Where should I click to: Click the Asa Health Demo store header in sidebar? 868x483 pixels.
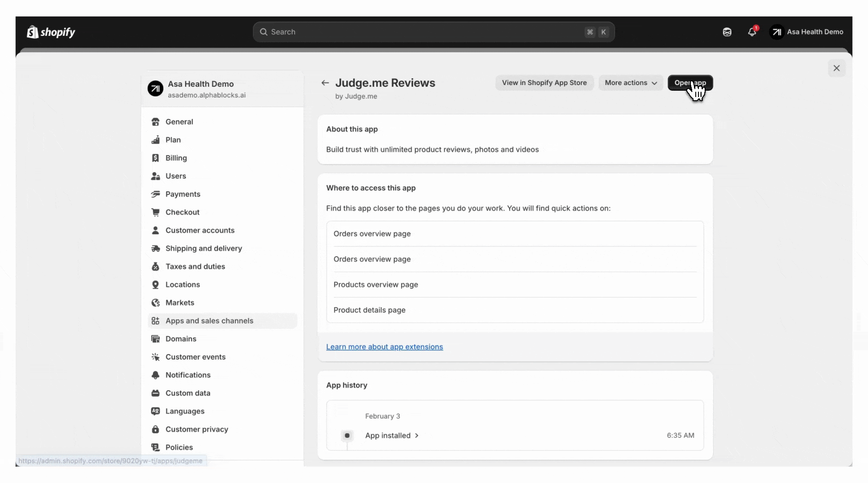(x=222, y=89)
